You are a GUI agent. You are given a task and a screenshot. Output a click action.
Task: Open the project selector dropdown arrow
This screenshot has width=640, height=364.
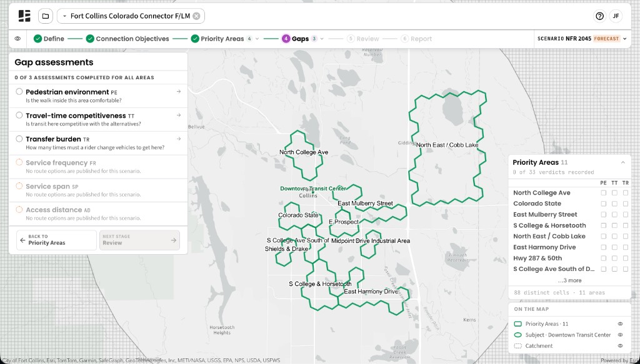click(64, 16)
